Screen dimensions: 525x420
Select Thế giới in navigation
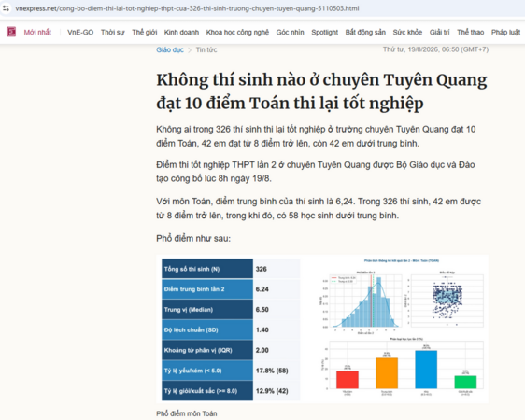pyautogui.click(x=144, y=32)
